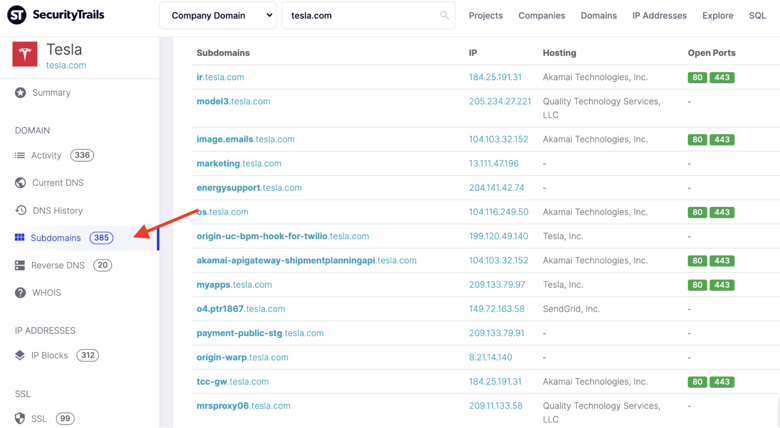Click the Tesla company logo
The image size is (780, 428).
pyautogui.click(x=25, y=54)
